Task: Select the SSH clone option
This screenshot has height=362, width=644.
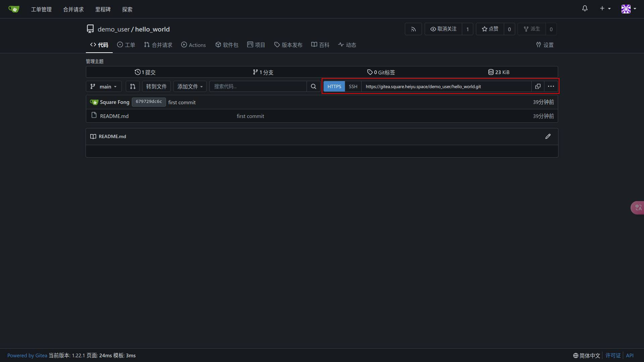Action: [x=353, y=86]
